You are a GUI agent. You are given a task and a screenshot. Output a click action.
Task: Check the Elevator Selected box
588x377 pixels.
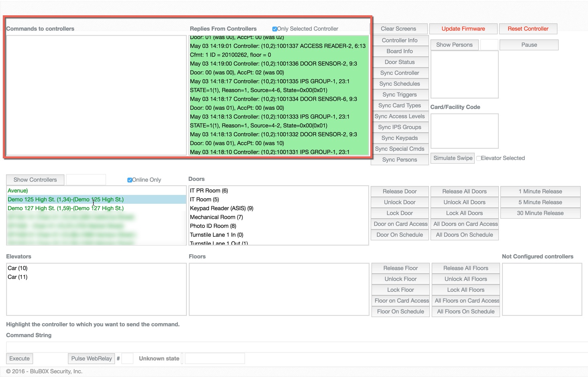pyautogui.click(x=478, y=158)
